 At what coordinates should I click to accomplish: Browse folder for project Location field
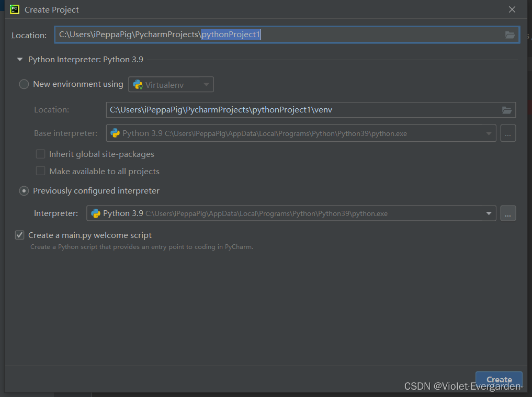(x=510, y=35)
